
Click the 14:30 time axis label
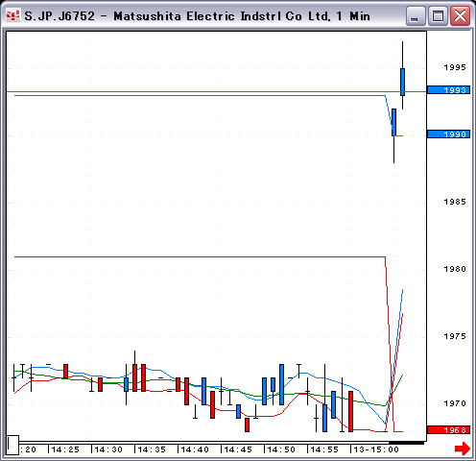point(108,449)
